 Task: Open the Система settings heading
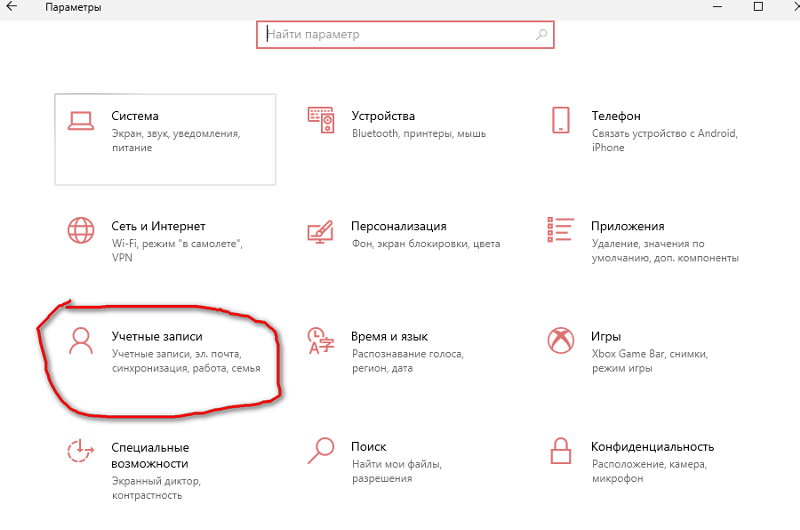[135, 116]
